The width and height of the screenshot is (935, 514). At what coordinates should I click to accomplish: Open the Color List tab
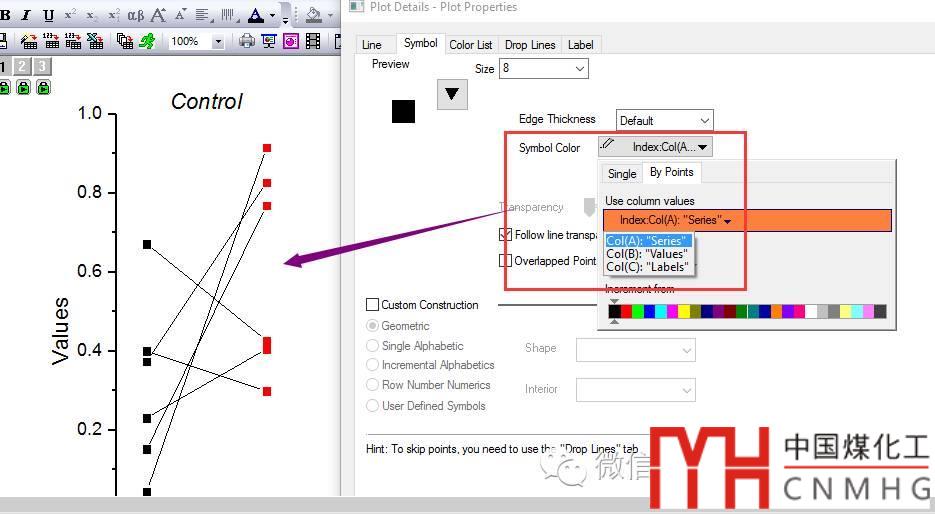tap(470, 45)
